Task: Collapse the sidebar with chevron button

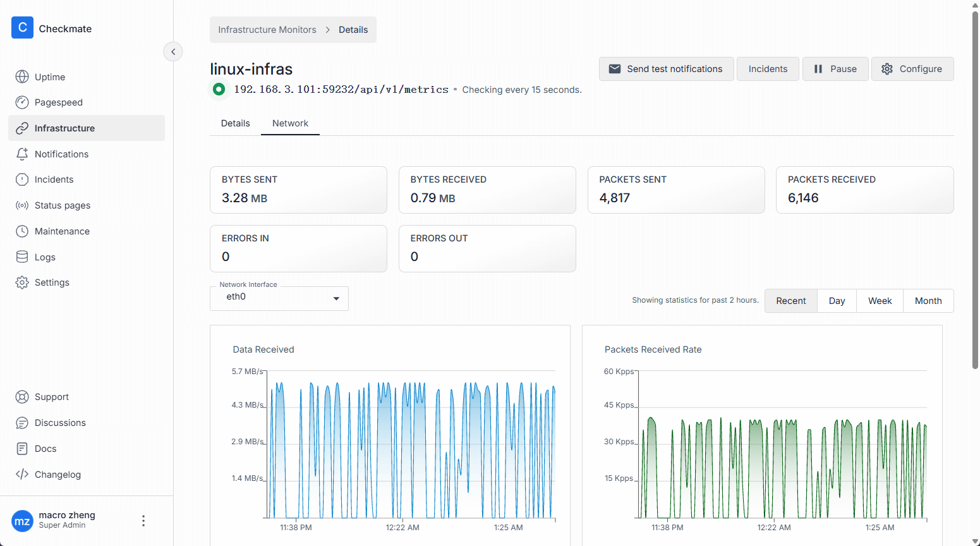Action: (173, 52)
